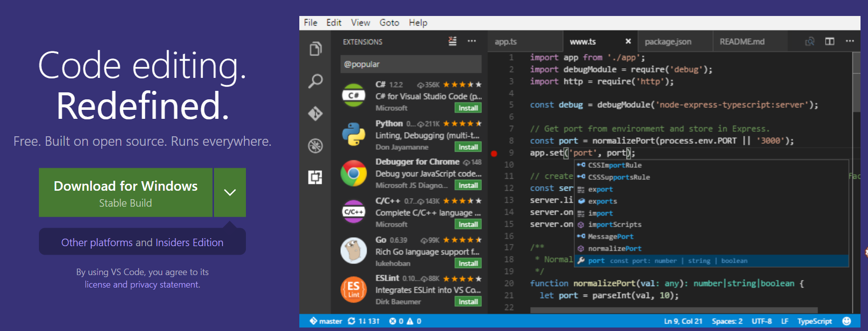Open editor more actions ellipsis
The height and width of the screenshot is (331, 868).
(850, 41)
